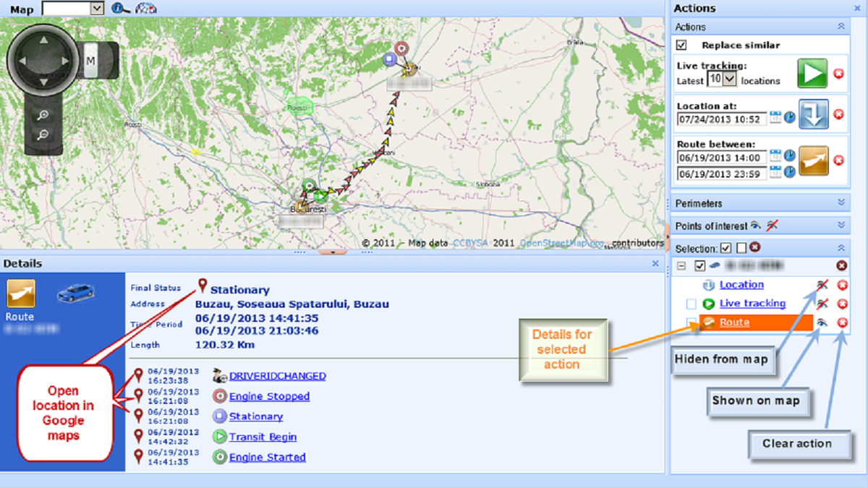Screen dimensions: 868x488
Task: Expand the Perimeters section
Action: click(x=840, y=203)
